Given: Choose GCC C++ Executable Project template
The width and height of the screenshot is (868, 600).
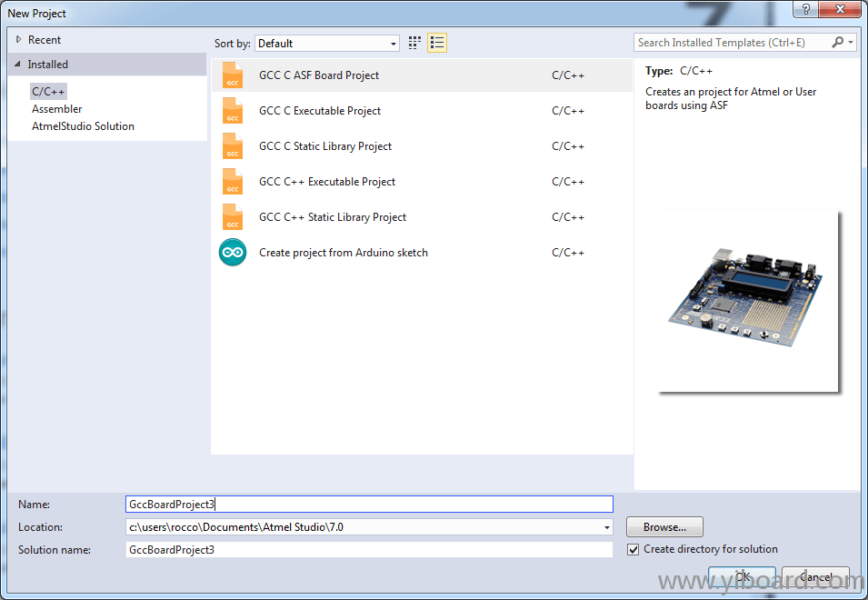Looking at the screenshot, I should pos(422,182).
